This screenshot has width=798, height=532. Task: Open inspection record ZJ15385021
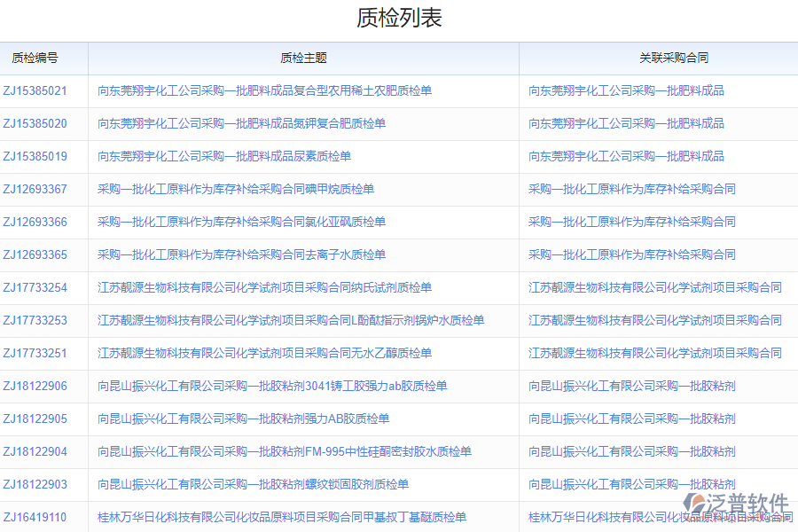click(x=35, y=90)
